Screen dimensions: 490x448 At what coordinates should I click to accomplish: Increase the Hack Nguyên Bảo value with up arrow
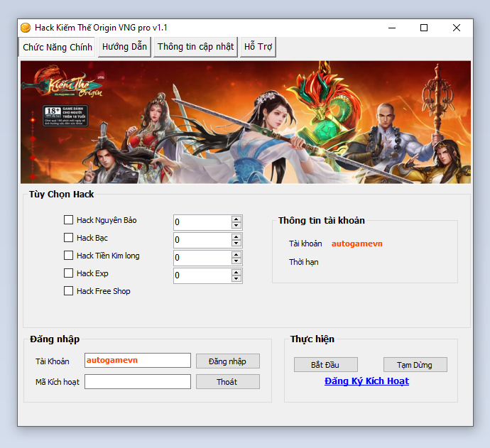[236, 219]
